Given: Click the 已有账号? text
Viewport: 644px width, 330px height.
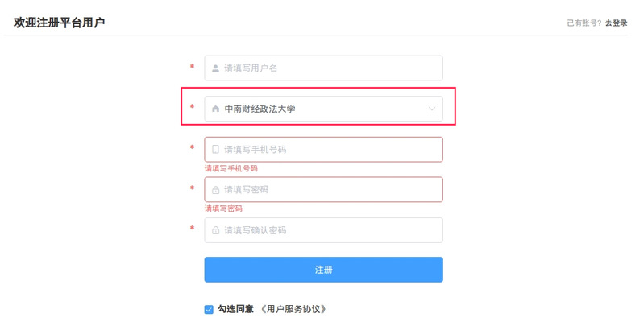Looking at the screenshot, I should tap(584, 23).
